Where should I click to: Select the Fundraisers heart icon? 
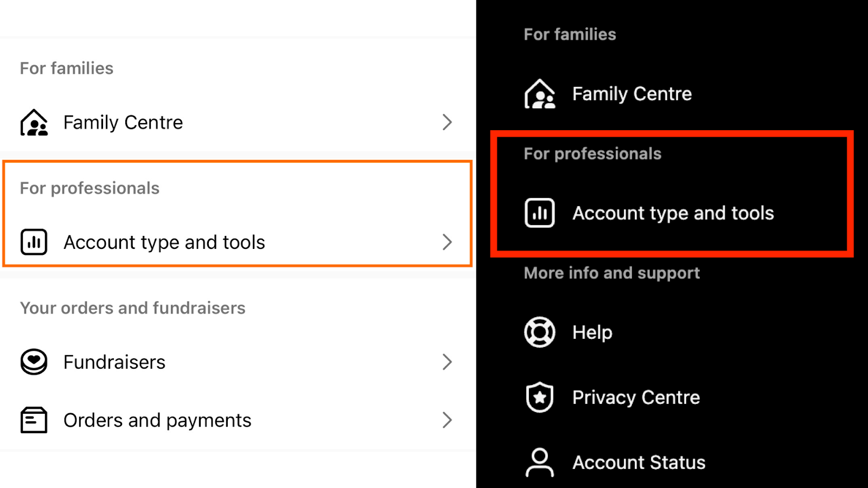(34, 362)
